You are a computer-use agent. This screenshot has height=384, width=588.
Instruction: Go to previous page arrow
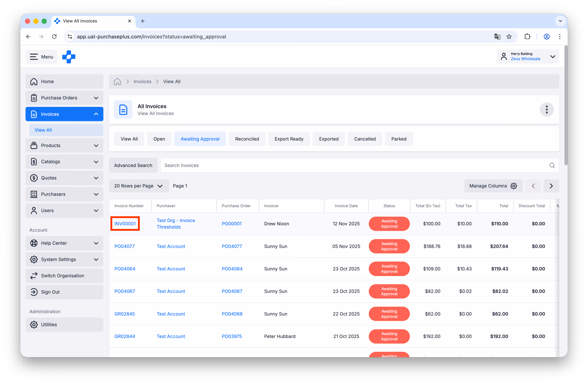[x=533, y=186]
